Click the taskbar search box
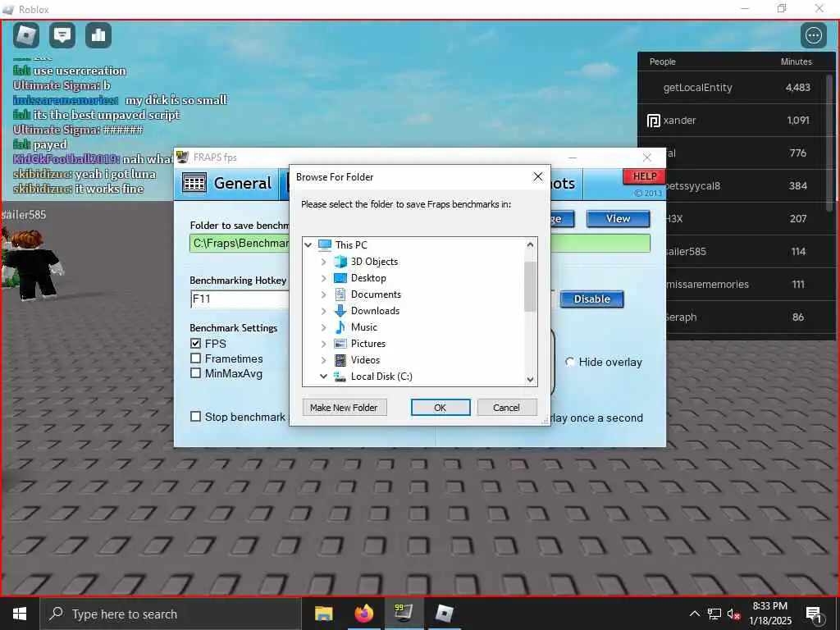Image resolution: width=840 pixels, height=630 pixels. tap(171, 614)
